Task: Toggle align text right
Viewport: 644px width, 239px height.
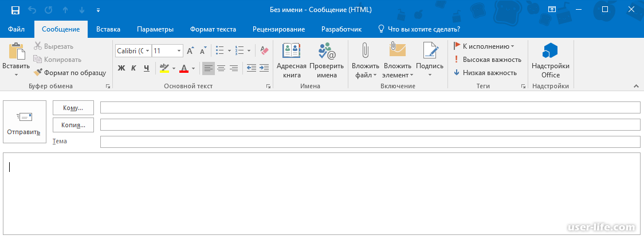Action: (x=234, y=68)
